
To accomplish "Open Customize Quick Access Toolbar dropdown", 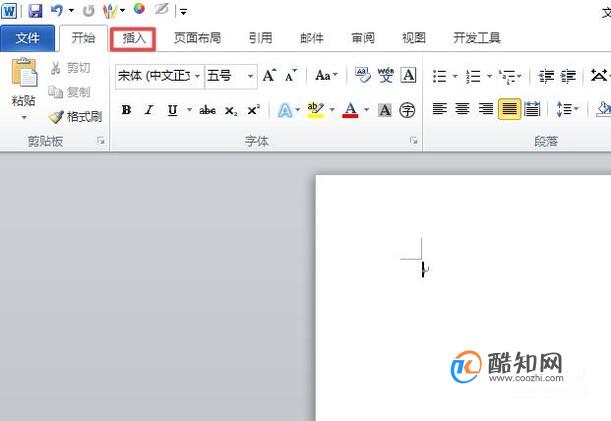I will pyautogui.click(x=183, y=12).
